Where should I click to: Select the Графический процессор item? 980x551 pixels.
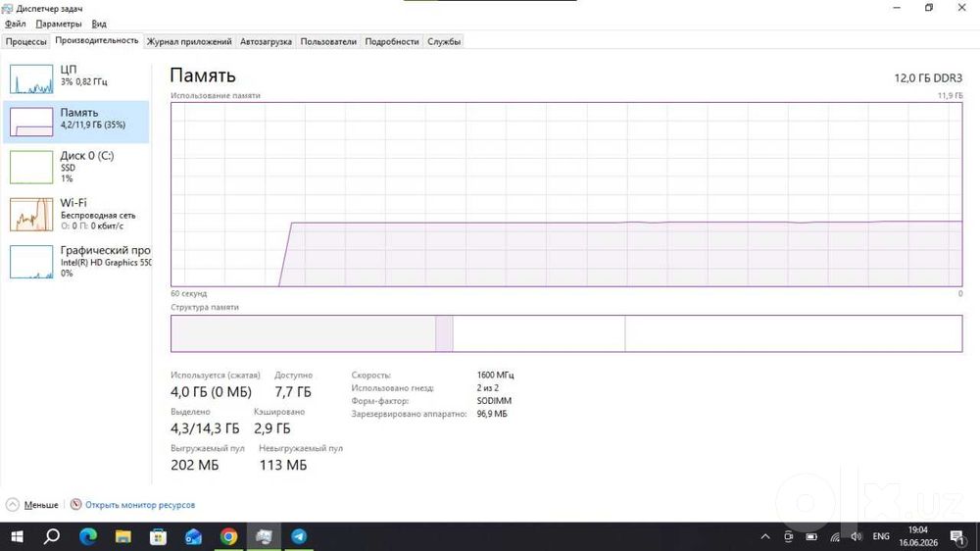pos(76,262)
